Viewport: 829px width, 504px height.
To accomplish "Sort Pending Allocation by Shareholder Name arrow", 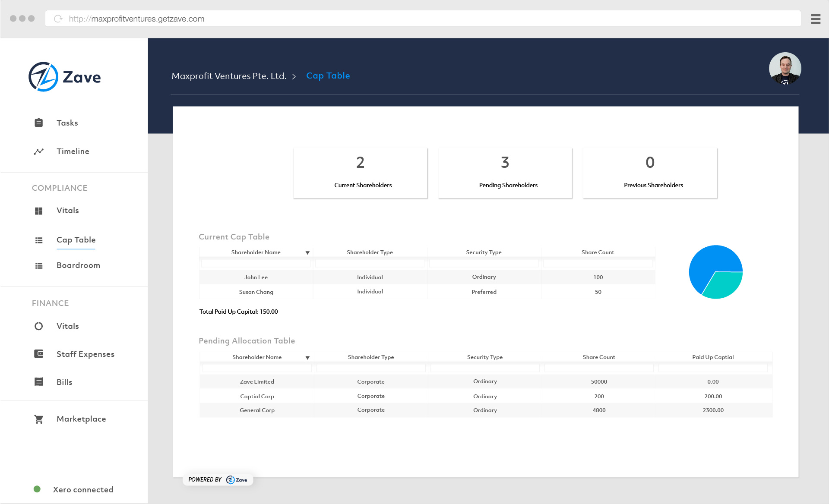I will (x=307, y=358).
